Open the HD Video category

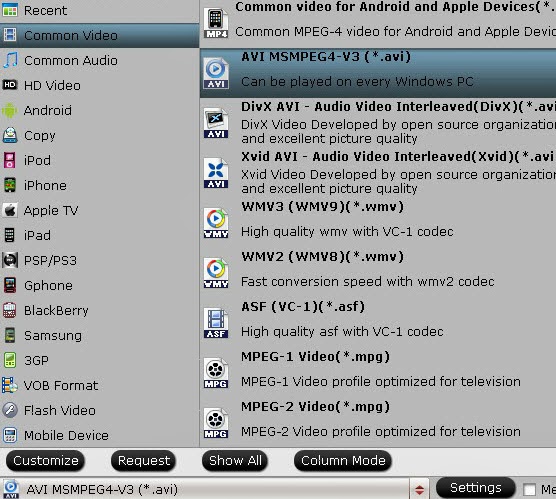(99, 85)
